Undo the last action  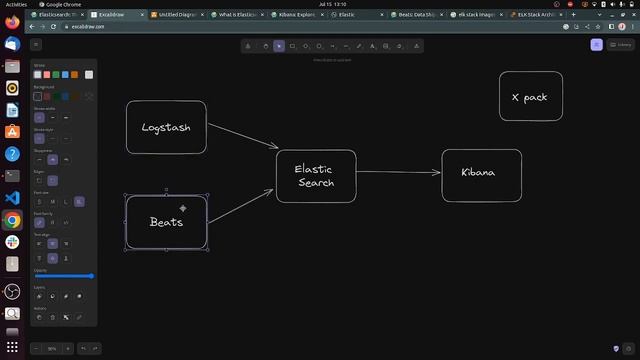83,349
